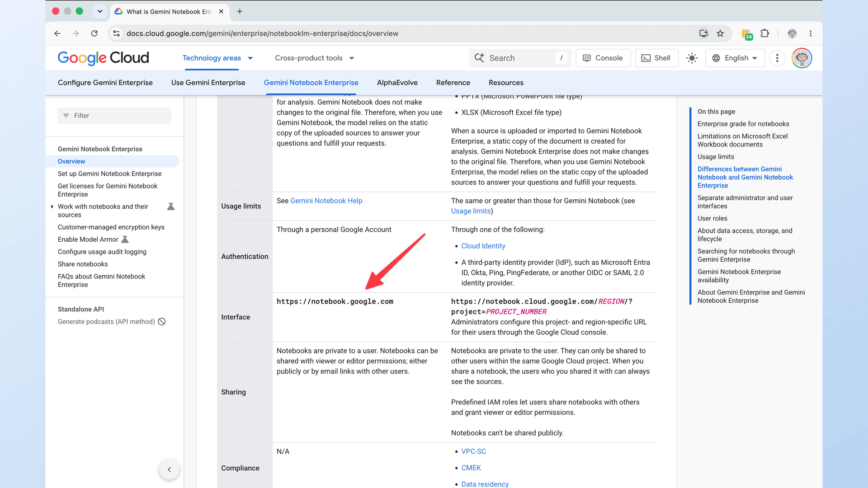This screenshot has width=868, height=488.
Task: Follow the Gemini Notebook Help link
Action: 326,201
